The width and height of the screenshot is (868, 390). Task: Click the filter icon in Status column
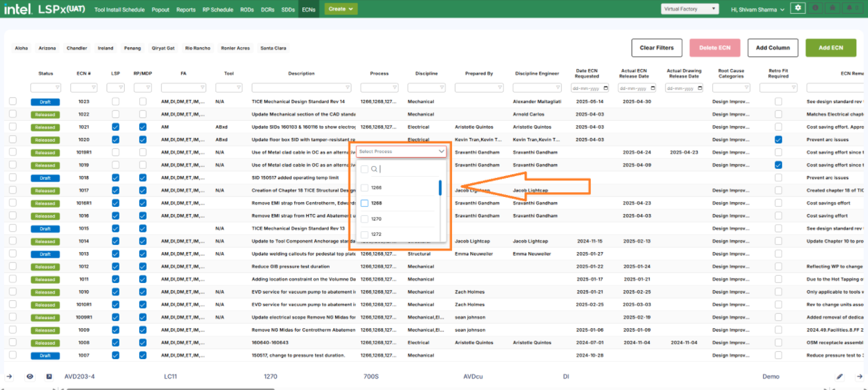click(57, 87)
